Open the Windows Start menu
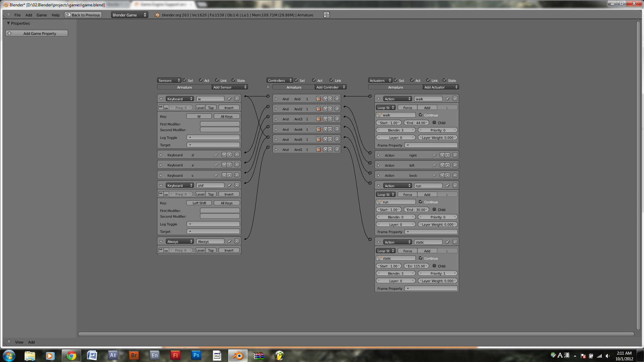Screen dimensions: 644x362 point(9,355)
